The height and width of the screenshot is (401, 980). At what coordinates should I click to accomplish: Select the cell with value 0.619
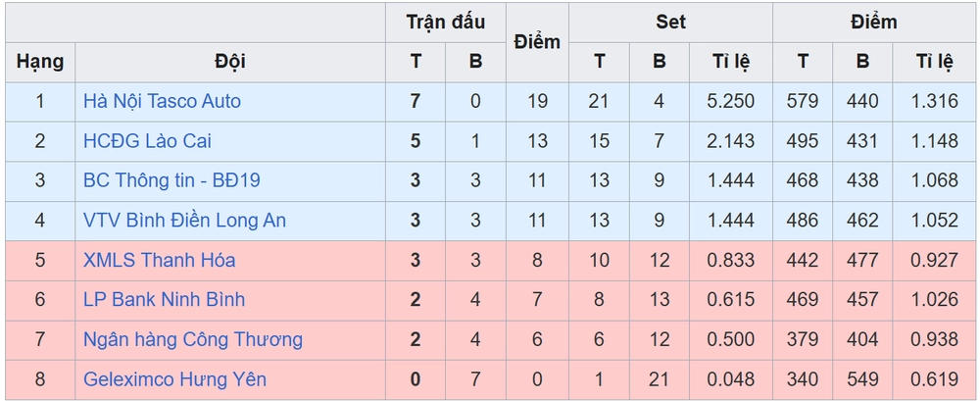pos(935,379)
